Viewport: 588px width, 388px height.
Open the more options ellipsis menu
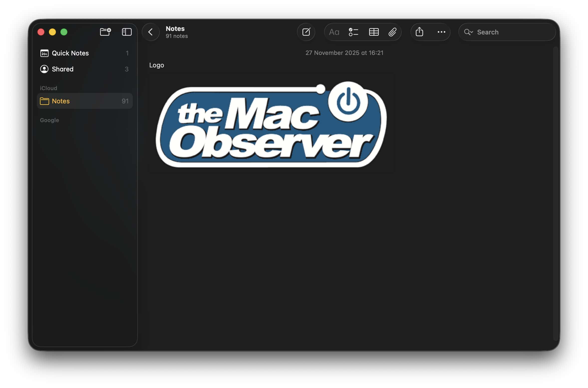pyautogui.click(x=441, y=32)
